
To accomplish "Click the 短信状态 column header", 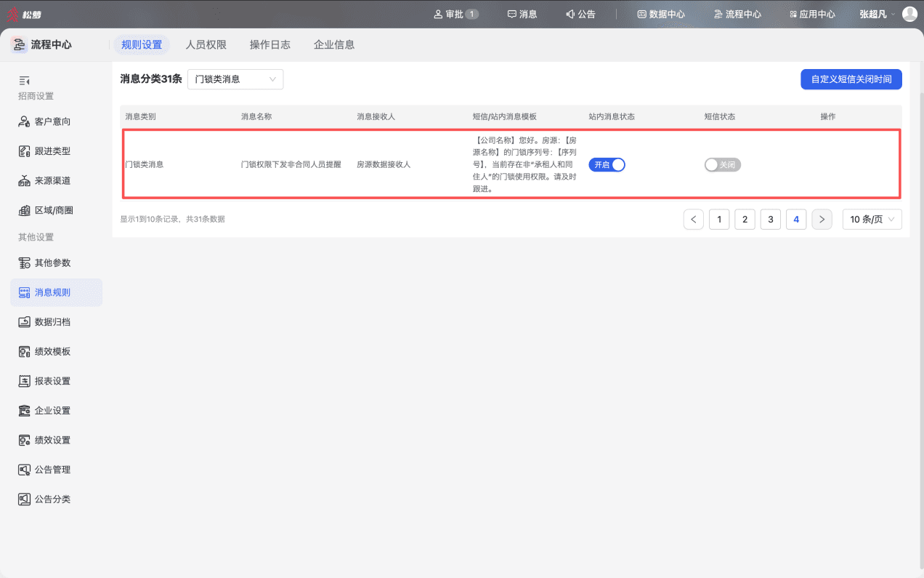I will 720,116.
